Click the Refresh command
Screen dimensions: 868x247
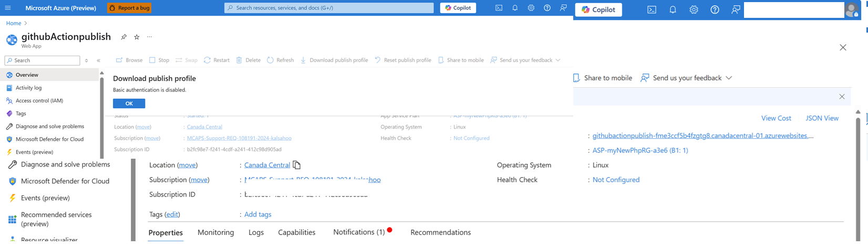280,60
